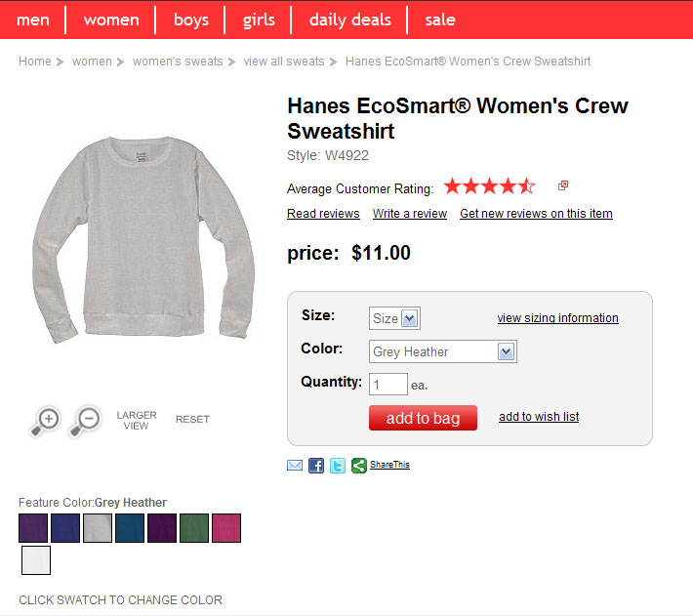Pick the white color swatch

click(36, 560)
